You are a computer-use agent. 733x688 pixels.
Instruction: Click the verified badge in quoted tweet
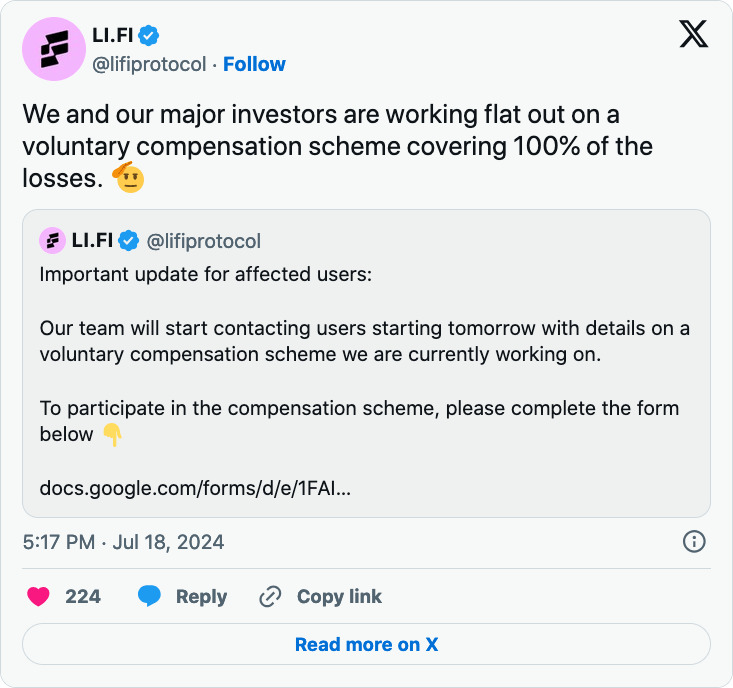coord(128,241)
